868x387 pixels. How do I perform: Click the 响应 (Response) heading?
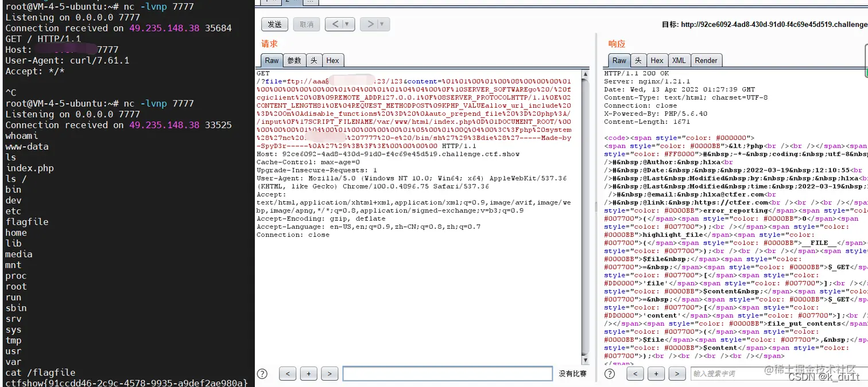click(x=617, y=44)
